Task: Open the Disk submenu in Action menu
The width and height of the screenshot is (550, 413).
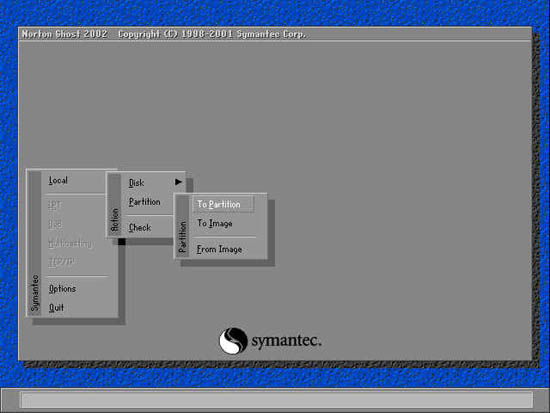Action: 136,183
